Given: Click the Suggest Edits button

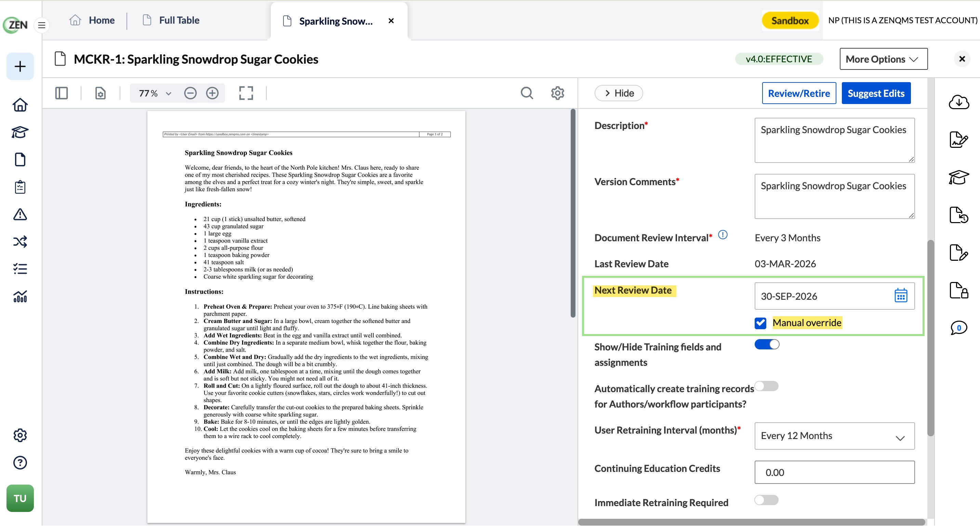Looking at the screenshot, I should 876,93.
